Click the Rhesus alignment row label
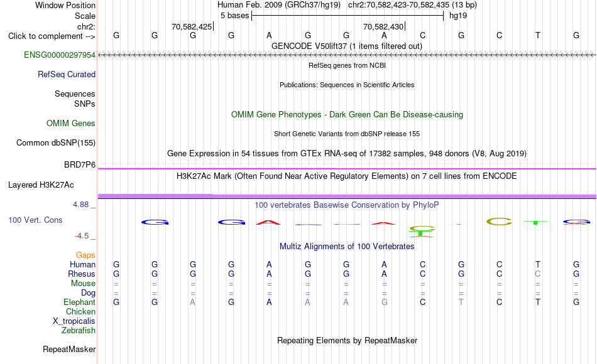This screenshot has width=597, height=364. 82,274
